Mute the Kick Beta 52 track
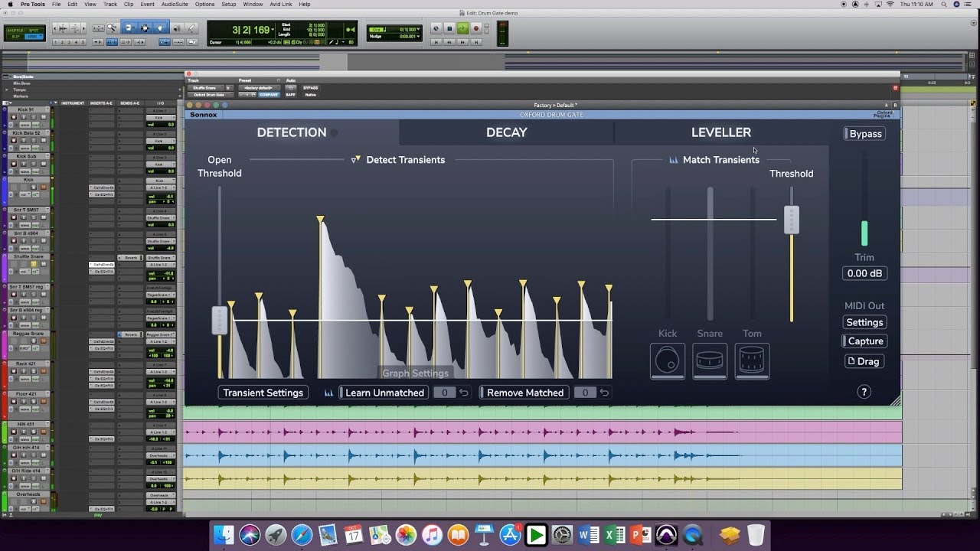This screenshot has height=551, width=980. tap(44, 141)
